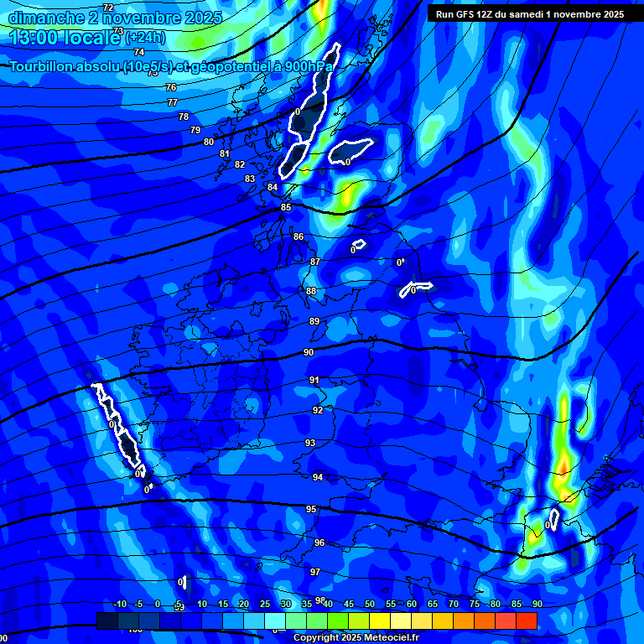Click the contour label 76 in the upper left
The image size is (644, 644).
pos(171,88)
